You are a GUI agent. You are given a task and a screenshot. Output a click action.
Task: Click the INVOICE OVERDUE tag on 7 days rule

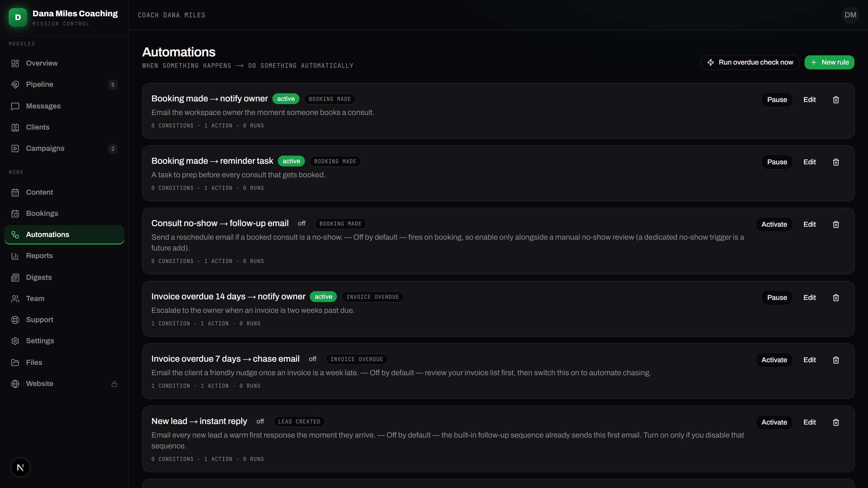point(356,359)
